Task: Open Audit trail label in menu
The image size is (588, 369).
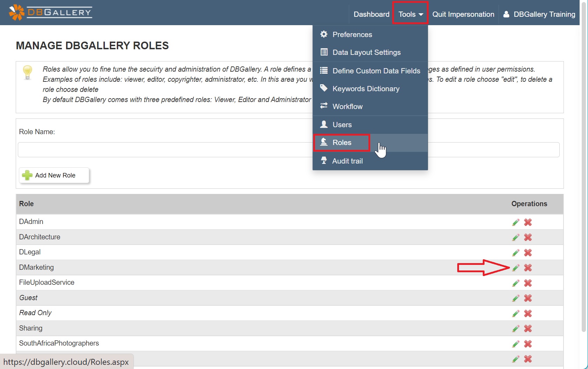Action: [x=347, y=161]
